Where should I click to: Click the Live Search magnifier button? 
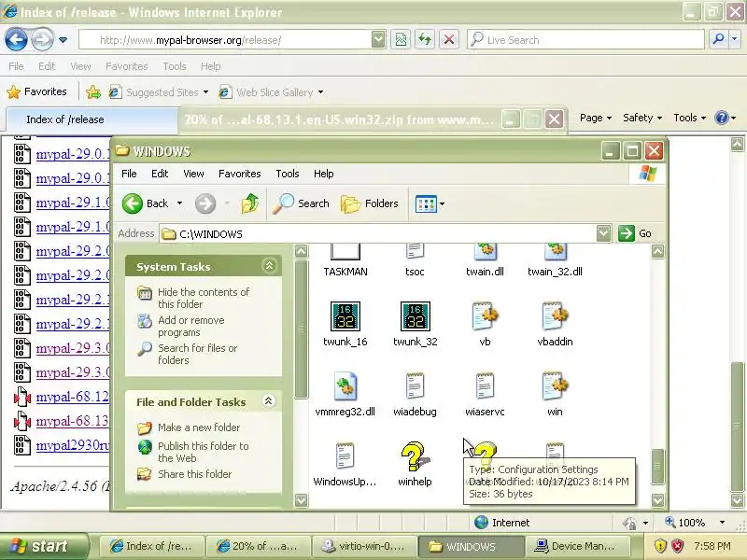pos(718,39)
